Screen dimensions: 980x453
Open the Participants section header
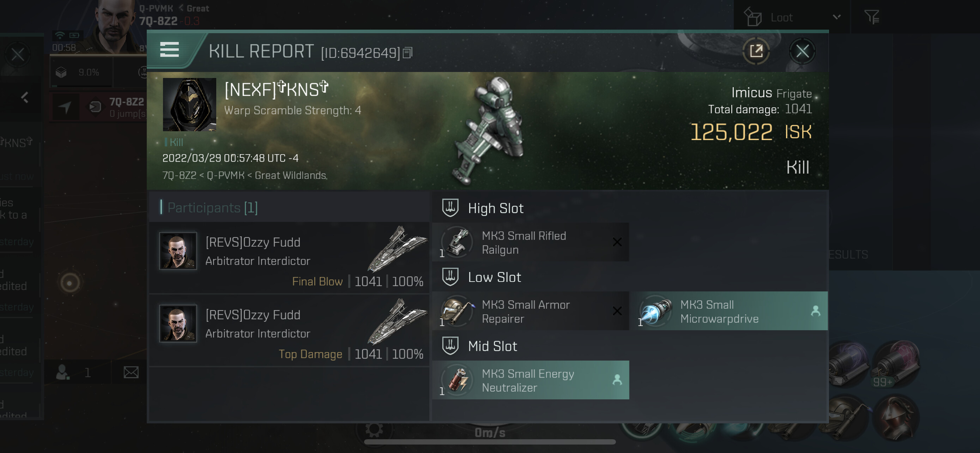pyautogui.click(x=212, y=208)
